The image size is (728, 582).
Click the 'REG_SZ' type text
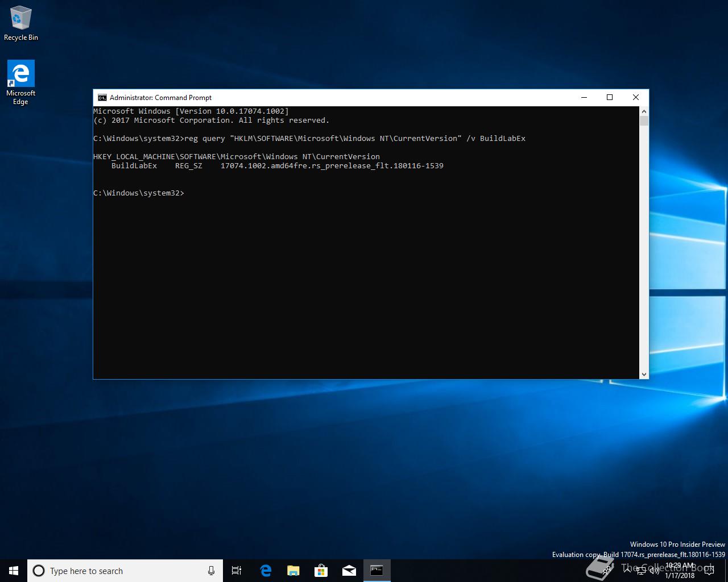[189, 166]
